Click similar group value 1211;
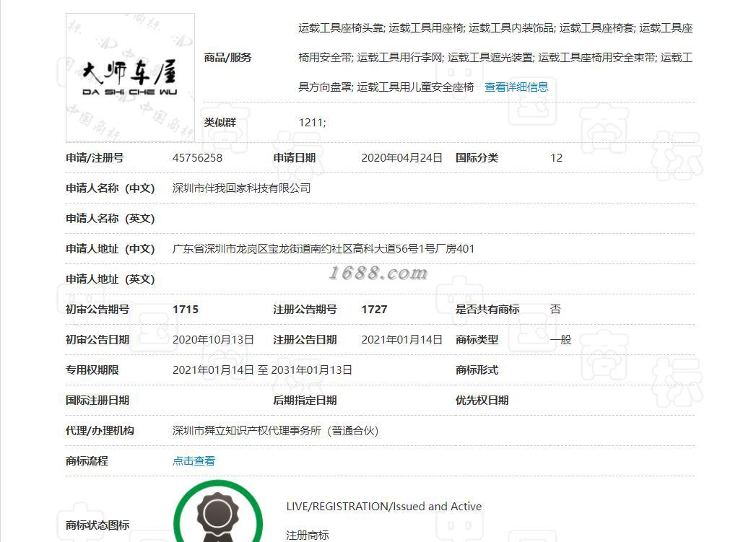 (x=313, y=123)
